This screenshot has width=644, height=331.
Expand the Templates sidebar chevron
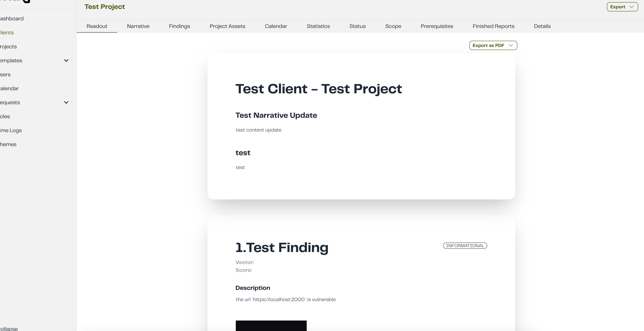66,61
